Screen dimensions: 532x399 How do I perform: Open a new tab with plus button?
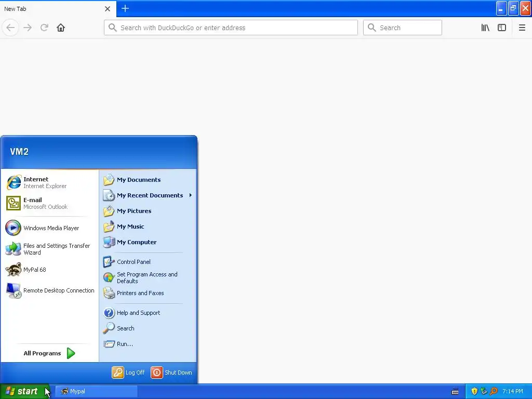pyautogui.click(x=125, y=8)
